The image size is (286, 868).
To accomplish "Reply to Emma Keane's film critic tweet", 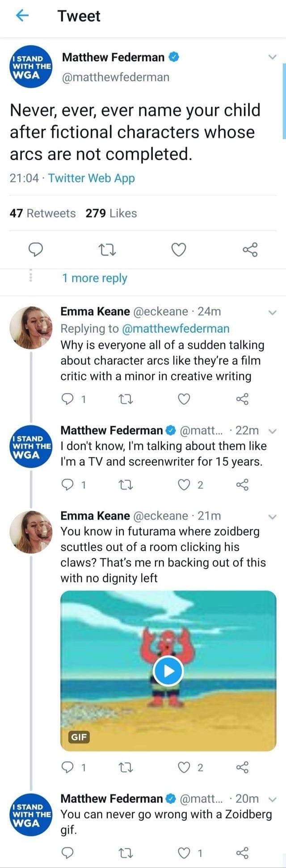I will (x=67, y=399).
